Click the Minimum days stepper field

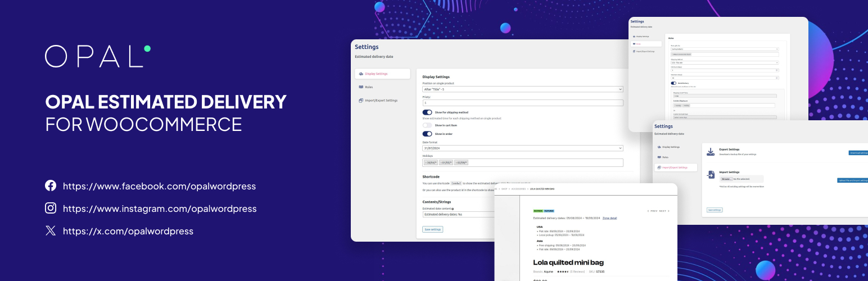(724, 70)
